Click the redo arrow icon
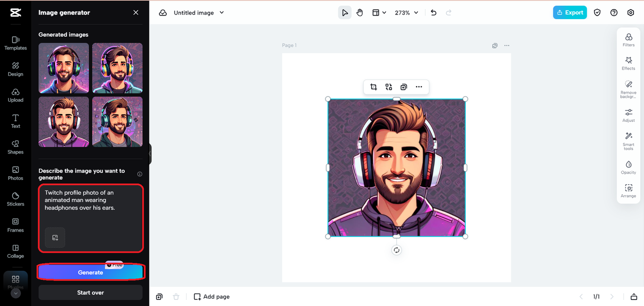Image resolution: width=644 pixels, height=306 pixels. pyautogui.click(x=449, y=13)
